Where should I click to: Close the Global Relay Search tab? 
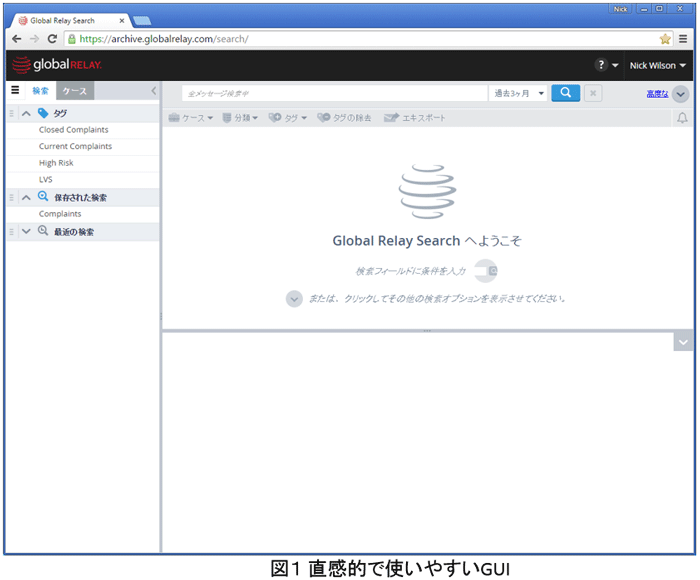point(121,21)
